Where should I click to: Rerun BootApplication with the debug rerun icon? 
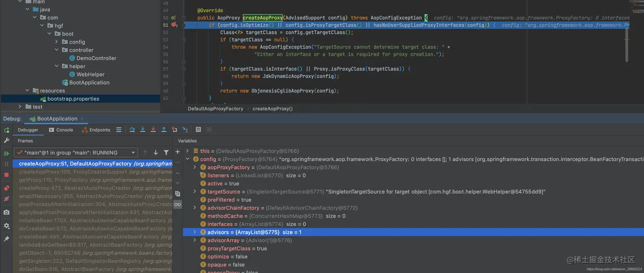[x=6, y=130]
